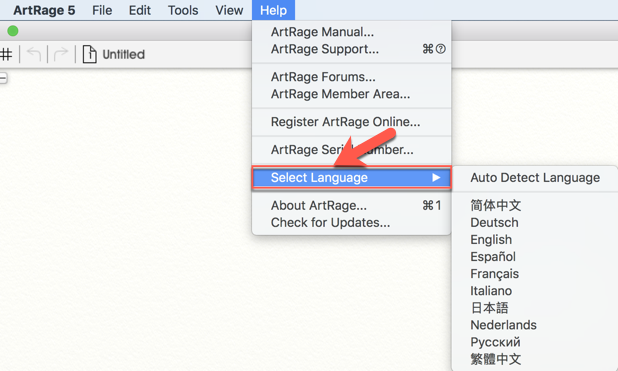
Task: Click the Redo arrow icon
Action: (x=61, y=54)
